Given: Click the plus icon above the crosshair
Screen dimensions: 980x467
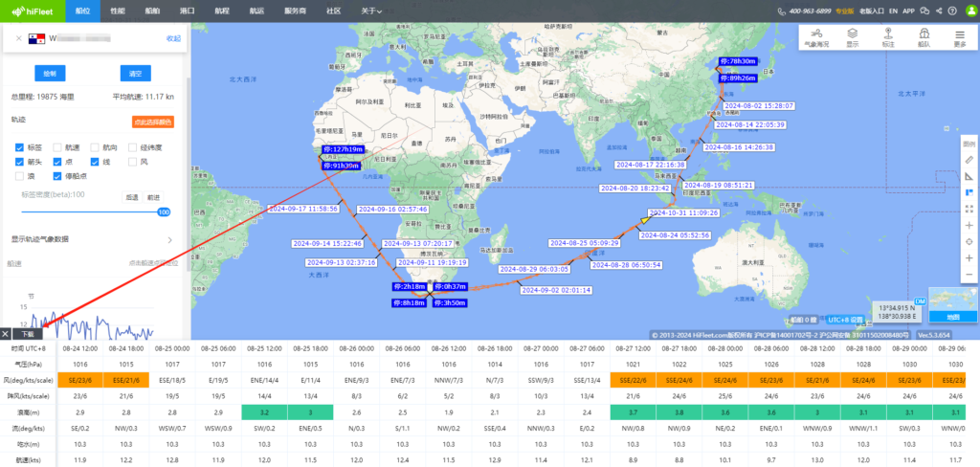Looking at the screenshot, I should [969, 225].
